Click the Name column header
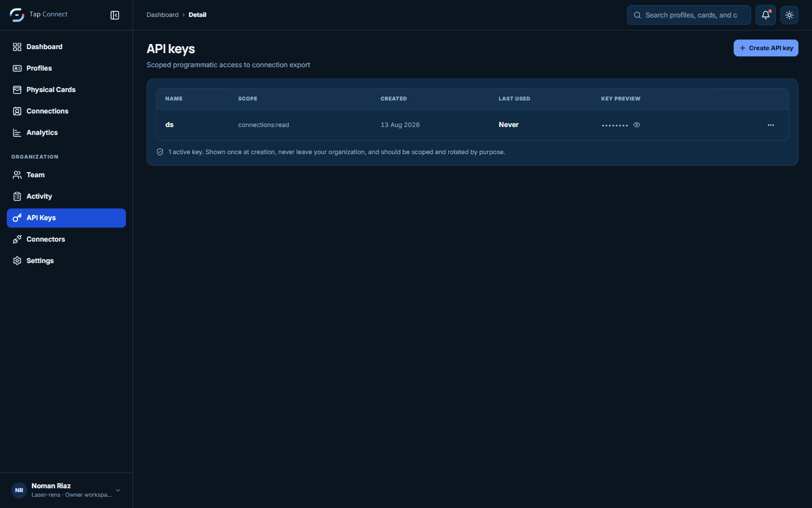 pos(174,99)
